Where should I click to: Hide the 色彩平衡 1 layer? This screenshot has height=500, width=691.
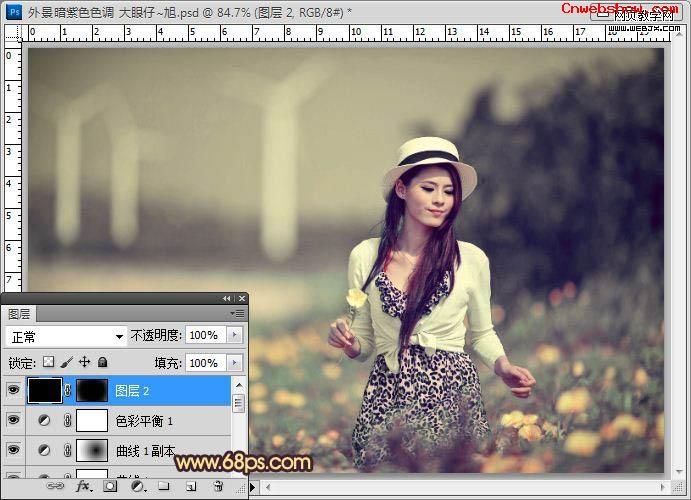[13, 421]
